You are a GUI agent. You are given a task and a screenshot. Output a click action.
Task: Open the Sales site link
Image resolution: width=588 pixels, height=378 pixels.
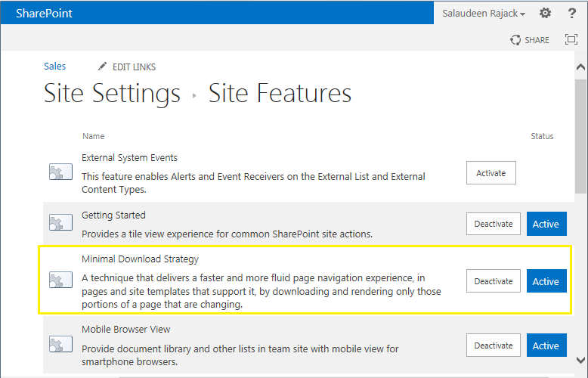tap(55, 67)
